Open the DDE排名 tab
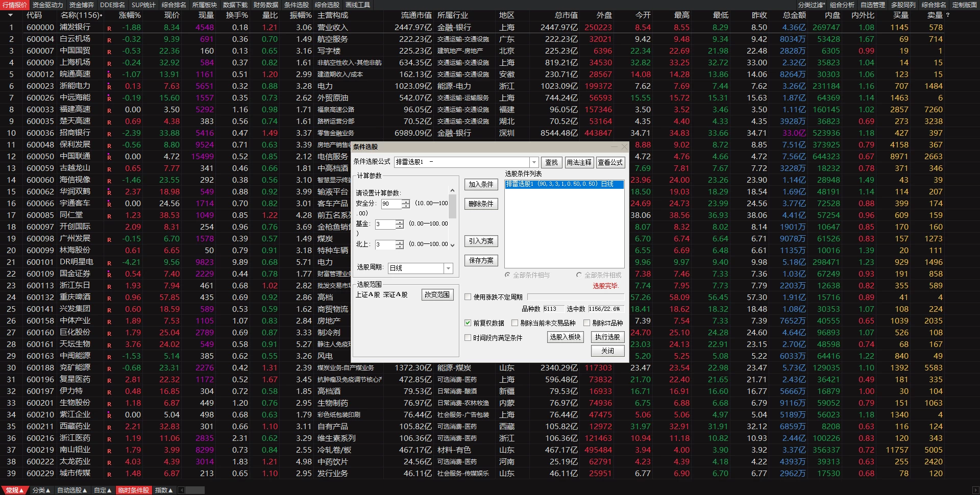Viewport: 980px width, 495px height. pos(112,5)
